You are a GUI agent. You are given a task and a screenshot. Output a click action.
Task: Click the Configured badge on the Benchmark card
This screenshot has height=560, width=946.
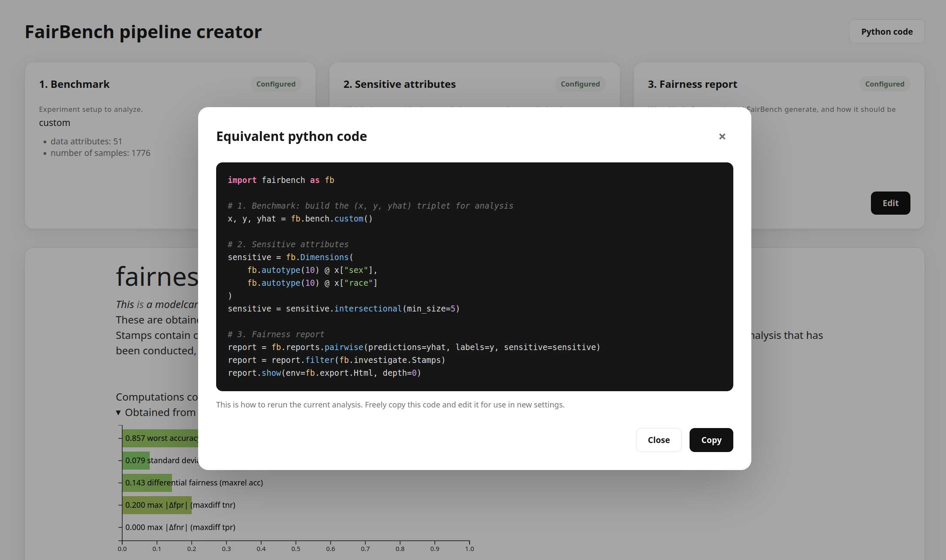pyautogui.click(x=276, y=84)
